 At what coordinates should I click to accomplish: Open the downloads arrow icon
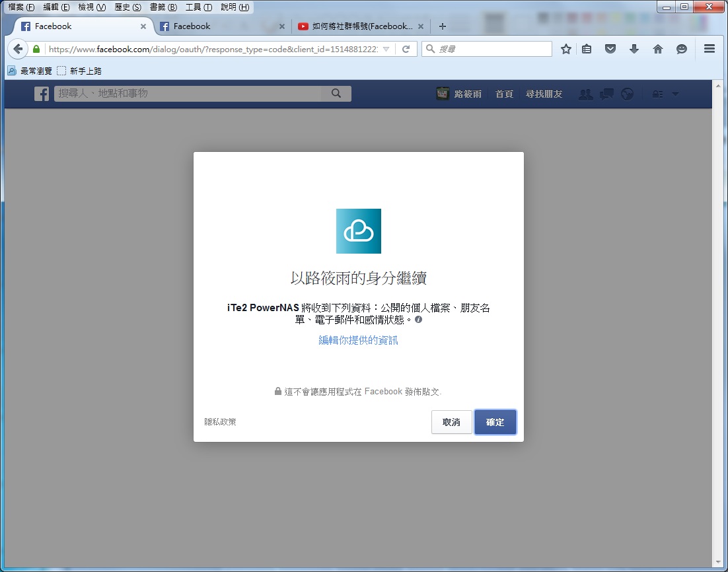pyautogui.click(x=634, y=49)
